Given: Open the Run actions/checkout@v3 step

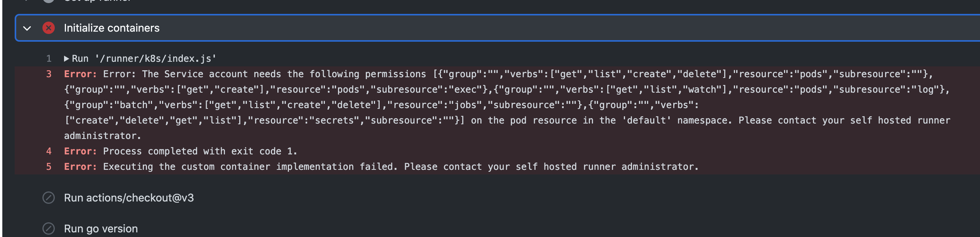Looking at the screenshot, I should [129, 198].
